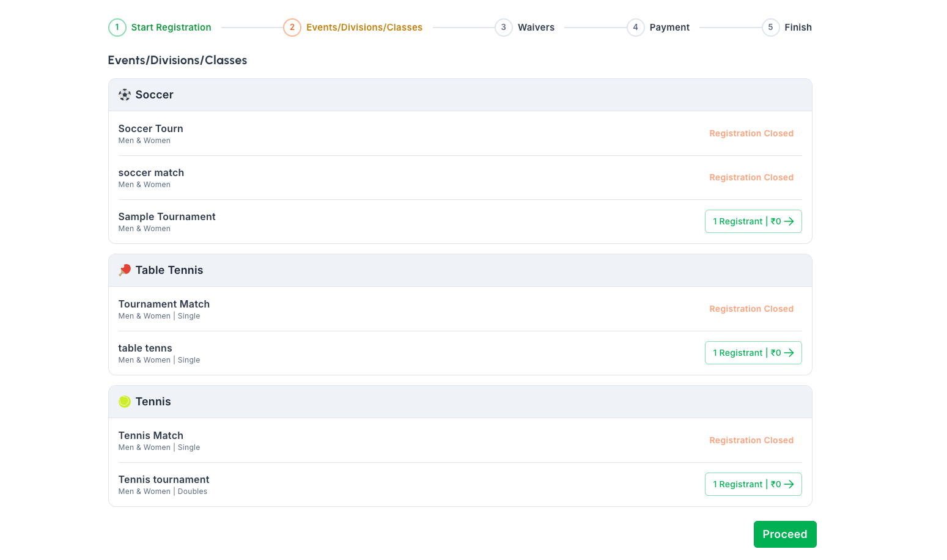Viewport: 947px width, 560px height.
Task: Click step 1 circle icon
Action: pyautogui.click(x=117, y=28)
